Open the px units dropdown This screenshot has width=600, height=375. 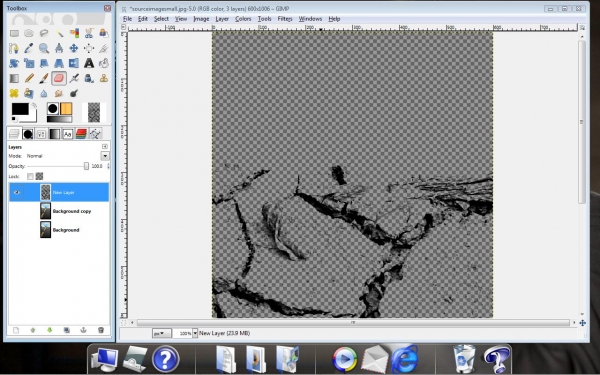[161, 333]
